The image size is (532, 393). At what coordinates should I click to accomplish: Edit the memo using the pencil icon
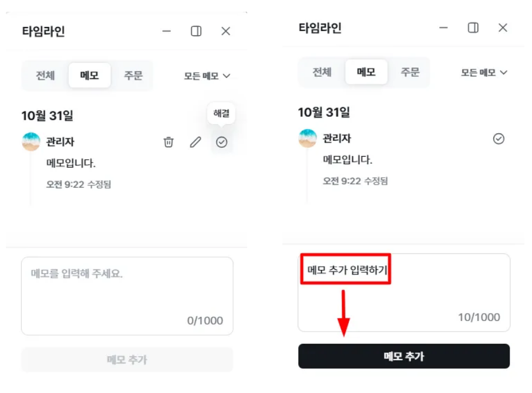click(x=196, y=142)
